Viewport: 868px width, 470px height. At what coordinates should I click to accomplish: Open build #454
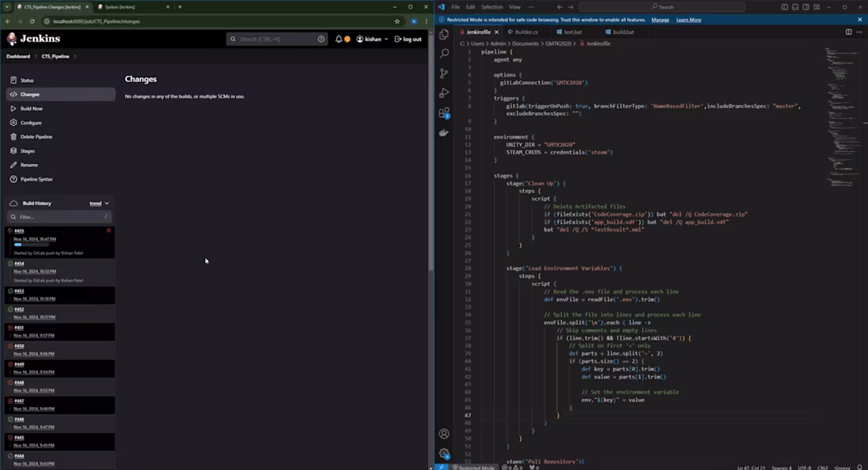[20, 263]
